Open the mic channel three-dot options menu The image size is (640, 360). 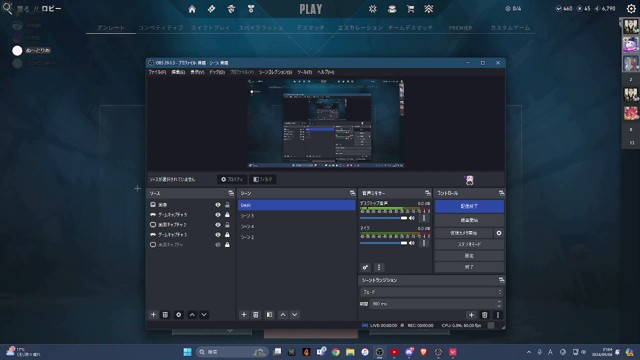click(424, 243)
